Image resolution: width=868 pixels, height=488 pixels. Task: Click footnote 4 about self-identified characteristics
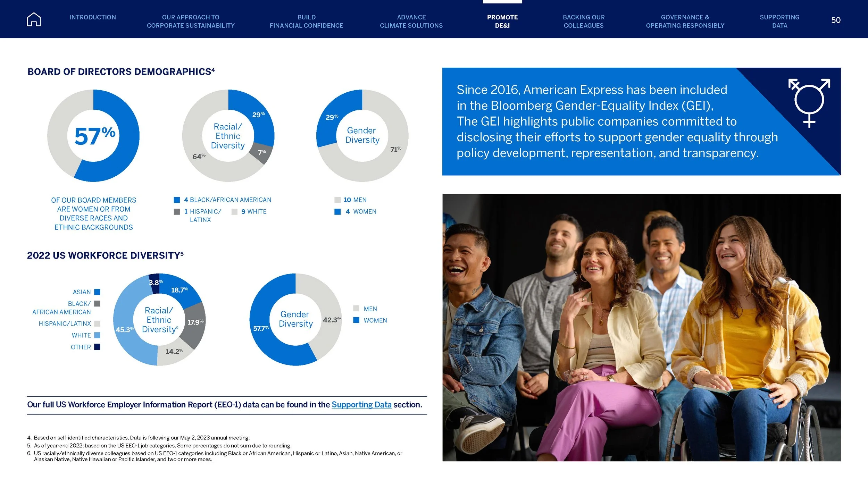pyautogui.click(x=138, y=438)
